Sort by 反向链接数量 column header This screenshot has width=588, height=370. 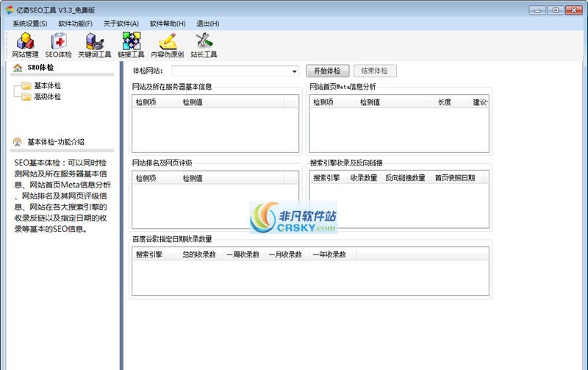point(406,178)
